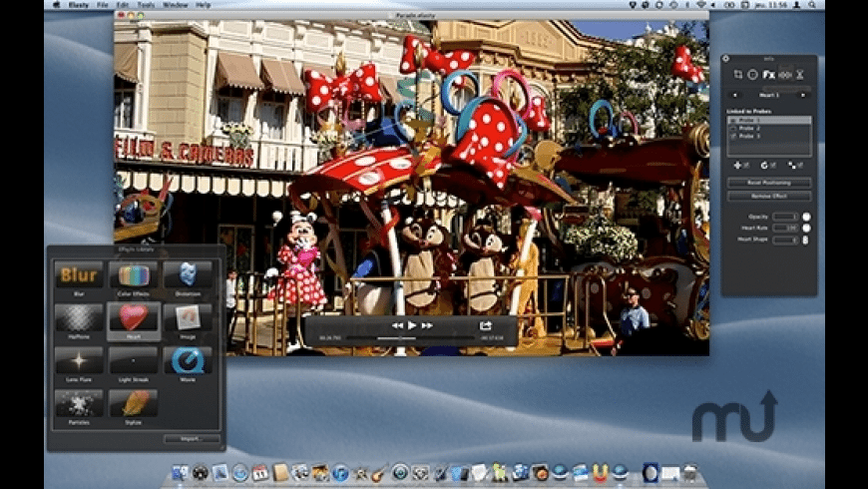Open the Edit menu
The height and width of the screenshot is (489, 868).
[122, 5]
